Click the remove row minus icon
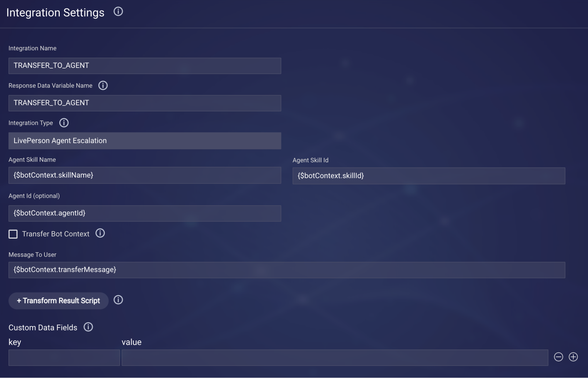 tap(558, 357)
